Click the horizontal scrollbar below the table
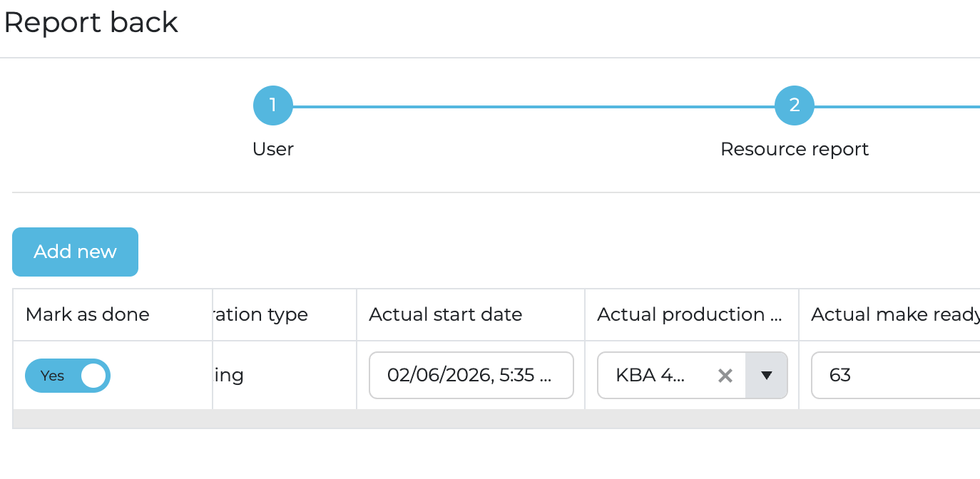Viewport: 980px width, 479px height. click(496, 419)
